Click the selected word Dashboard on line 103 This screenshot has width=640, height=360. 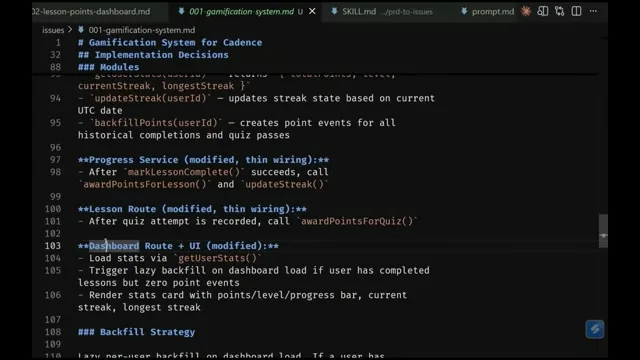[x=114, y=246]
